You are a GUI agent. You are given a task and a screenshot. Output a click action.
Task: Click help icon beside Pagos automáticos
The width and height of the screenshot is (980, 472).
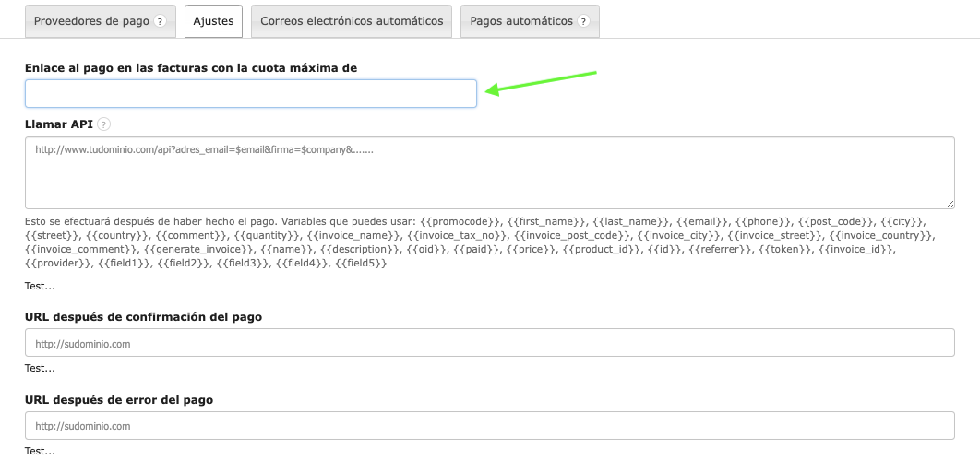583,21
